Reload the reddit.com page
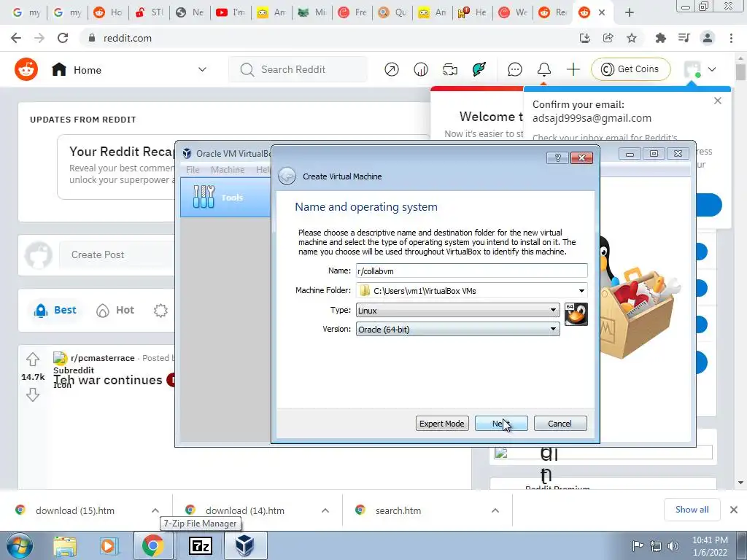The image size is (747, 560). (x=63, y=38)
